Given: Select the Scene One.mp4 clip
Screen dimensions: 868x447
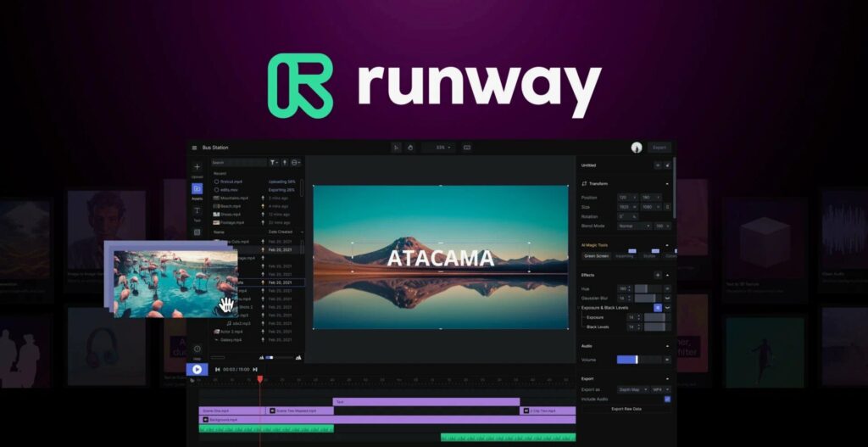Looking at the screenshot, I should point(232,411).
